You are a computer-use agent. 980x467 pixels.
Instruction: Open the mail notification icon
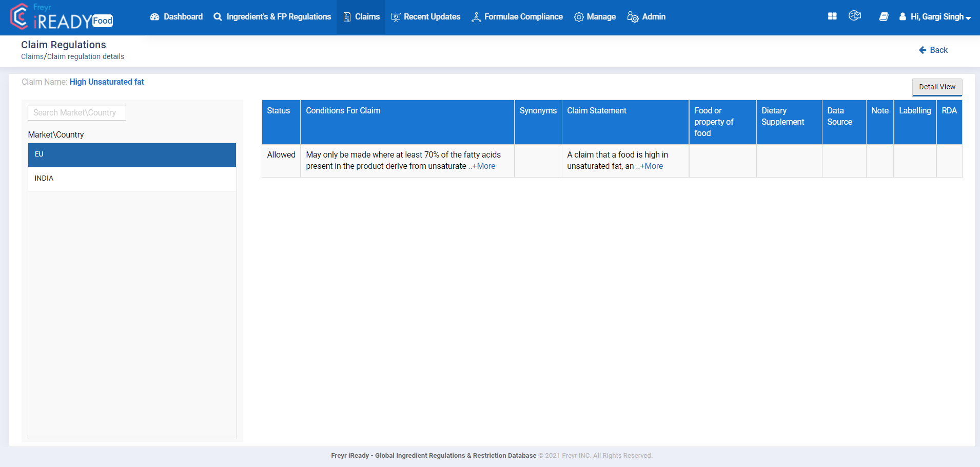coord(855,15)
